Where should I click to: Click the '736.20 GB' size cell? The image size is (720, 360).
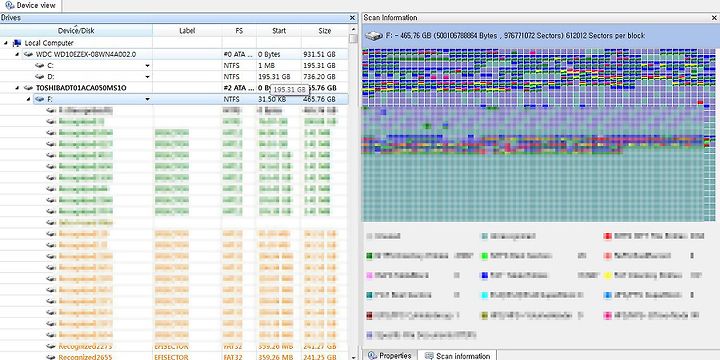319,77
